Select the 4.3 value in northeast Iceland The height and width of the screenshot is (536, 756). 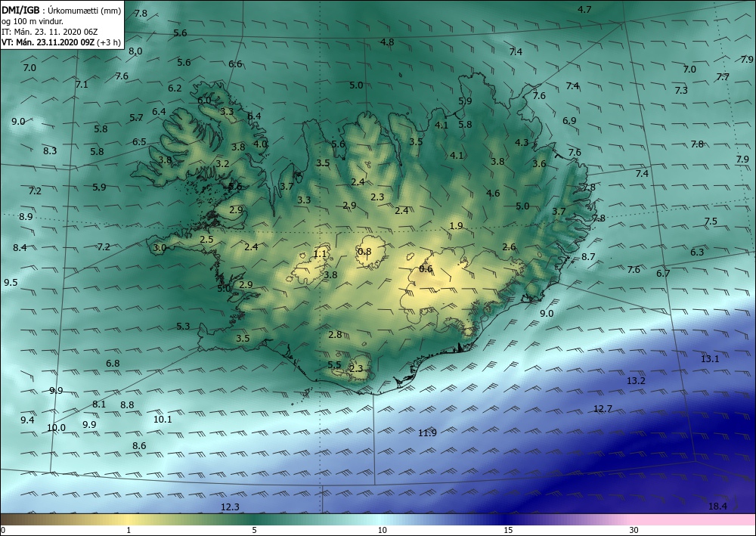point(522,143)
